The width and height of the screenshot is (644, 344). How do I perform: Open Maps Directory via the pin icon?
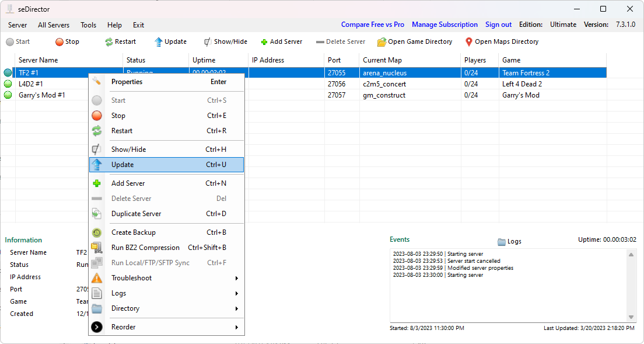pos(468,42)
